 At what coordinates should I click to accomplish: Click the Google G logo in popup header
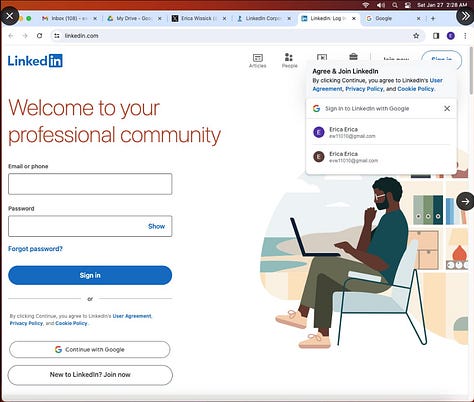[316, 108]
